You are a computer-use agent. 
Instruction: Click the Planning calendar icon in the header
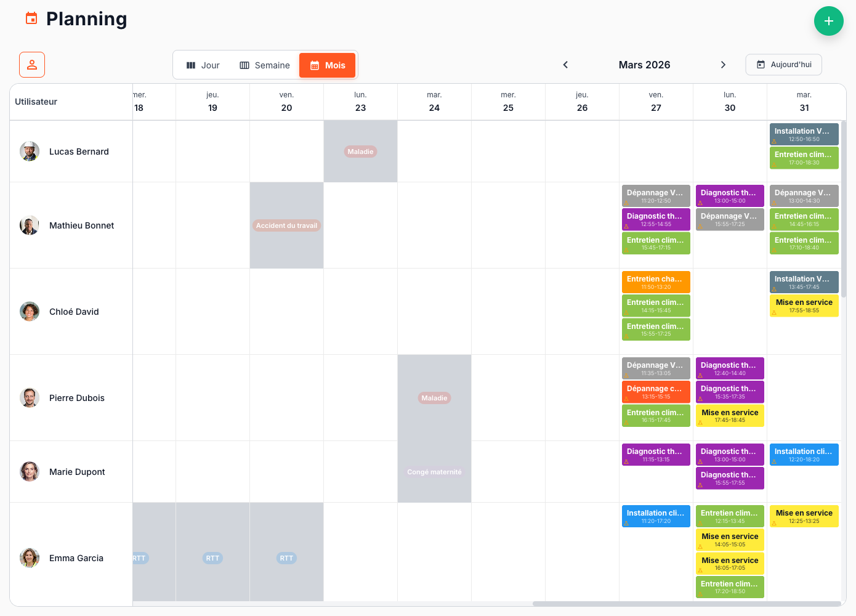tap(30, 19)
